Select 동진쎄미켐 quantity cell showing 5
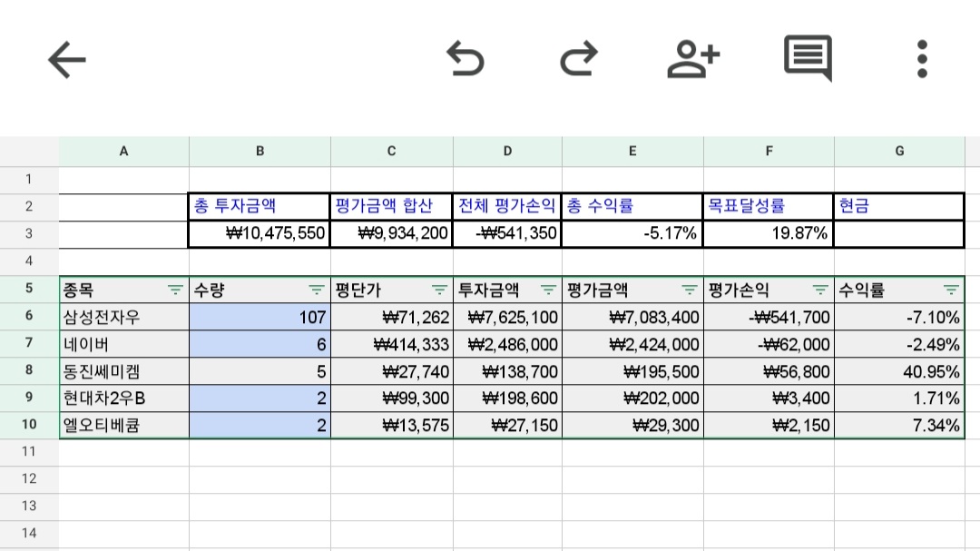 (260, 371)
